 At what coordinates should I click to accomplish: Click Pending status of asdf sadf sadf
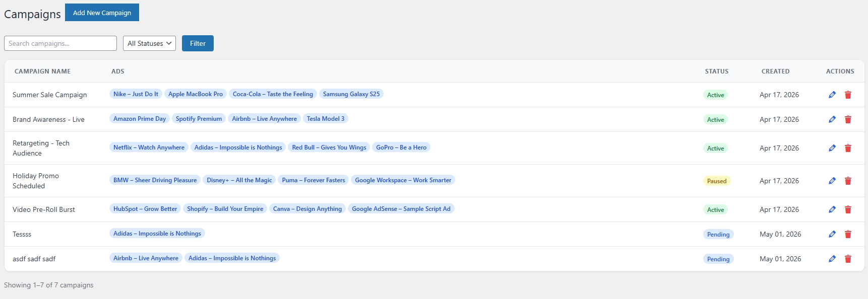(718, 259)
